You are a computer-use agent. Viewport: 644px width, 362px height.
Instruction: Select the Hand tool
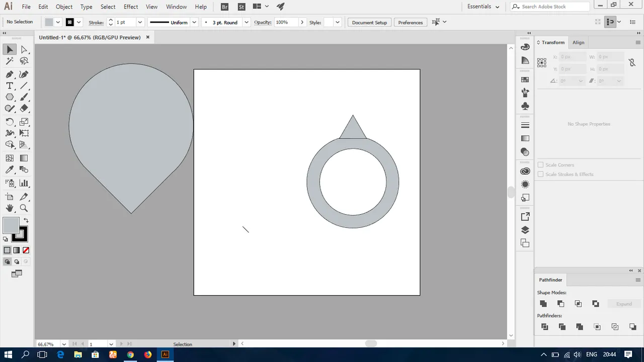[10, 208]
